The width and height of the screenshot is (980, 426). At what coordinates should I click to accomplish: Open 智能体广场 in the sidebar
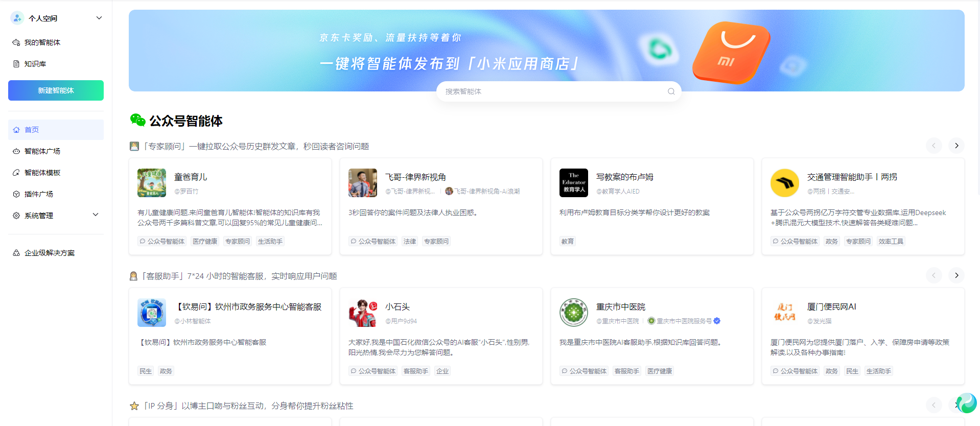coord(42,151)
